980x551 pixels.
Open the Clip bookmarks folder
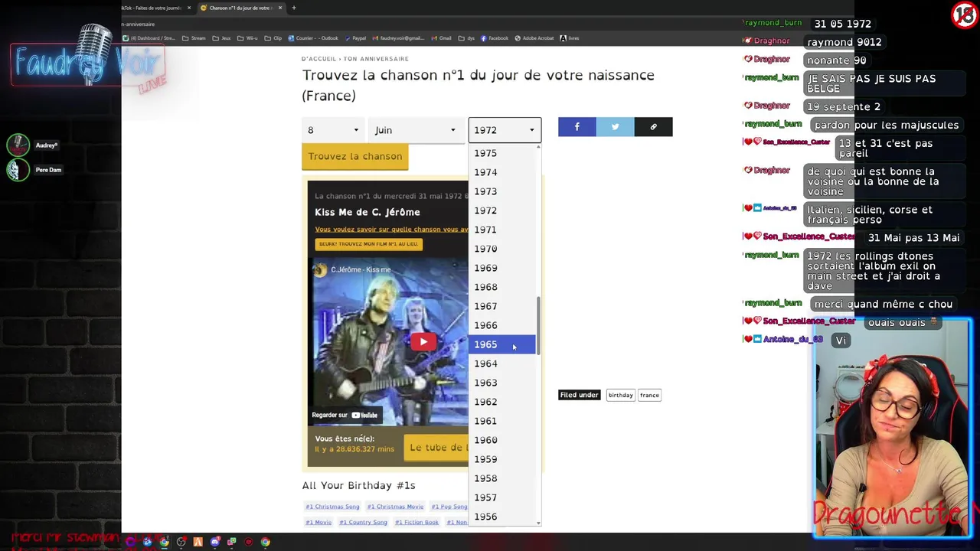click(x=273, y=38)
